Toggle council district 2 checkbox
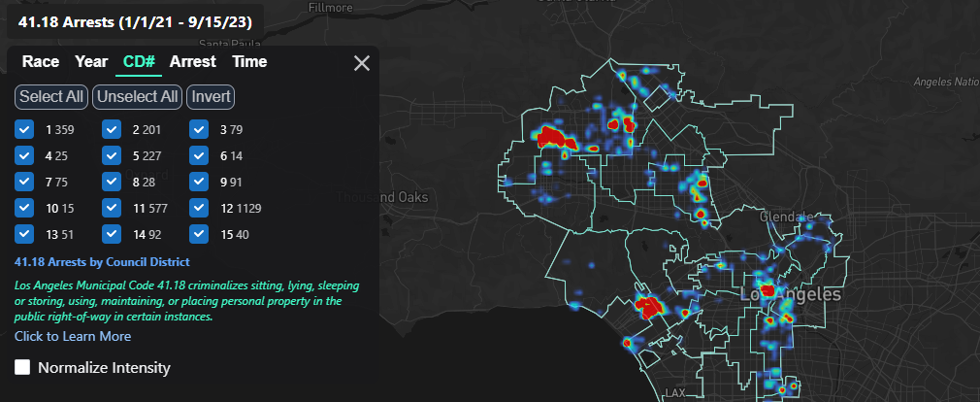This screenshot has height=402, width=980. [x=112, y=129]
